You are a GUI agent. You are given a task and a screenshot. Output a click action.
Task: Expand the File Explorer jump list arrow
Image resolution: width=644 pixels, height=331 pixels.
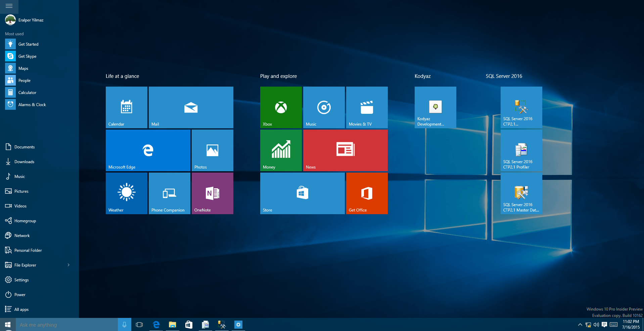tap(68, 265)
